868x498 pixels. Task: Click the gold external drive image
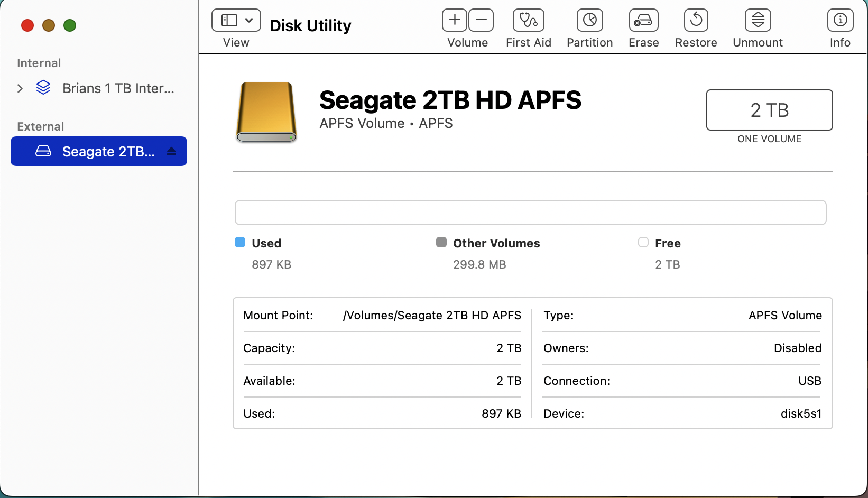(x=266, y=112)
